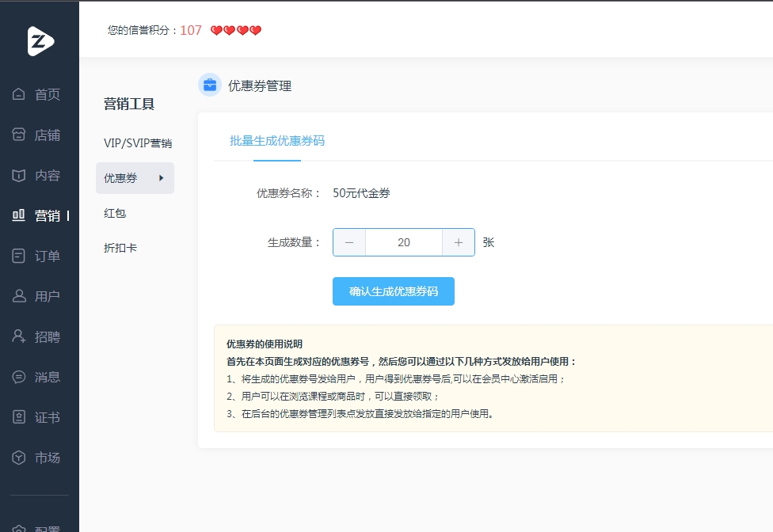Click the Z logo icon
Image resolution: width=773 pixels, height=532 pixels.
40,41
